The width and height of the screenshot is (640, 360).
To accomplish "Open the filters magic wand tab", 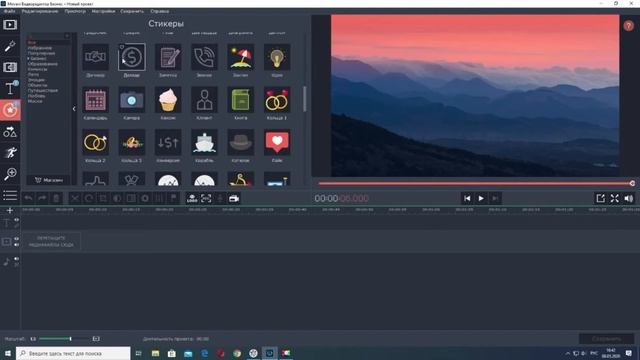I will click(10, 46).
